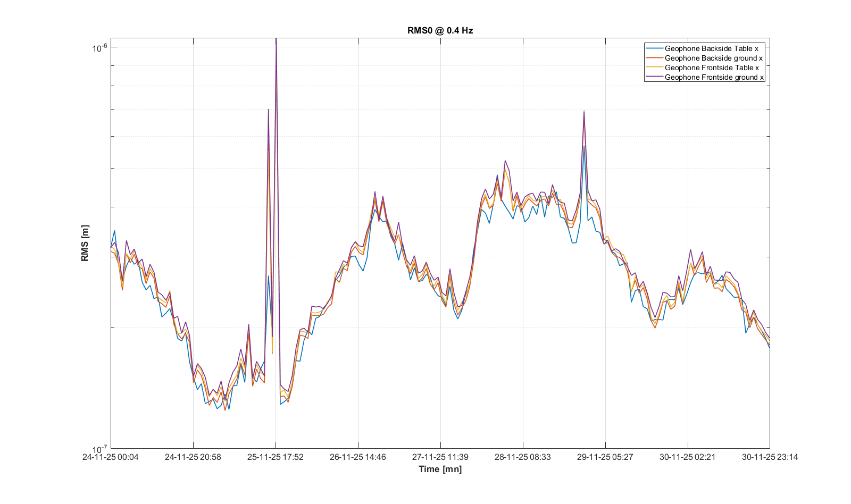The width and height of the screenshot is (851, 504).
Task: Select the Geophone Backside ground x legend entry
Action: pyautogui.click(x=713, y=58)
